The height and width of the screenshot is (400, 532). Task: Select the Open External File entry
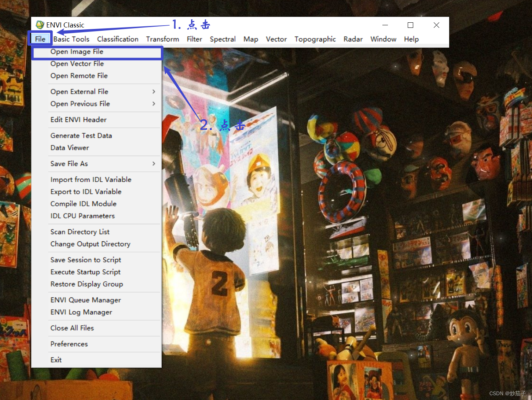[x=97, y=92]
